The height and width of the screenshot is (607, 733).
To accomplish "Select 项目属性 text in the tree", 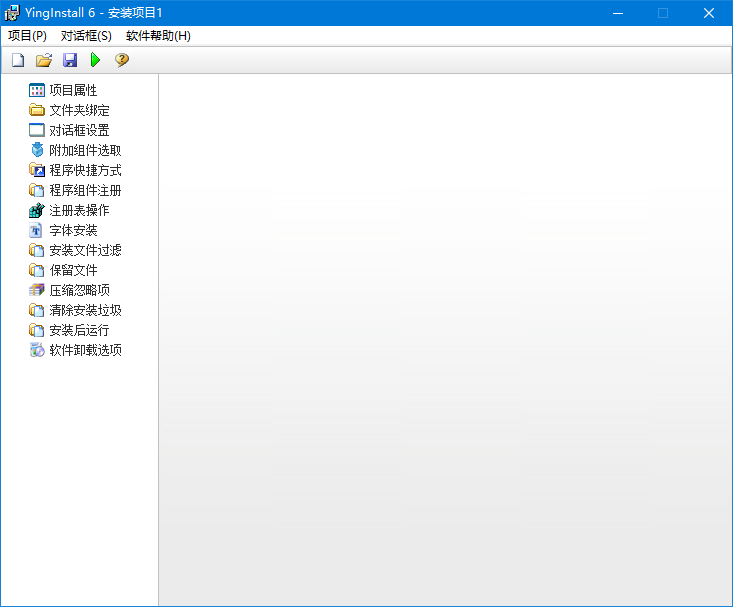I will click(x=73, y=90).
